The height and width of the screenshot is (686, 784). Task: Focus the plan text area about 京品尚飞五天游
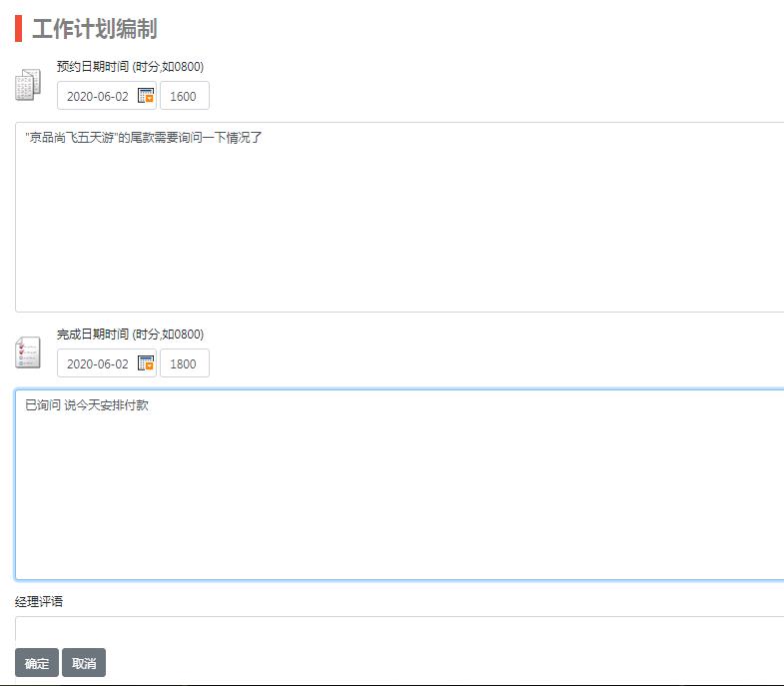399,217
